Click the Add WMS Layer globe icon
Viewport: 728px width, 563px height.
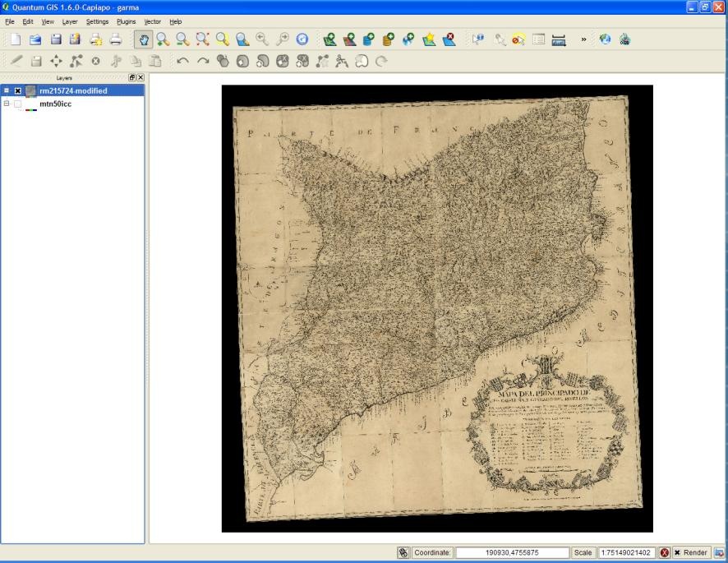click(x=408, y=39)
